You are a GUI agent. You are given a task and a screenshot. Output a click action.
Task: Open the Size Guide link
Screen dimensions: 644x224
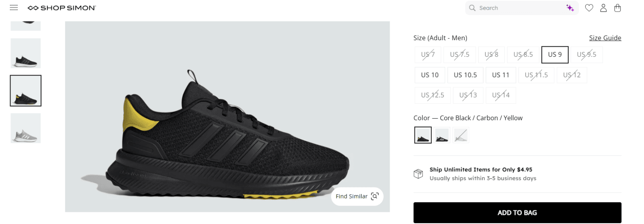point(605,38)
